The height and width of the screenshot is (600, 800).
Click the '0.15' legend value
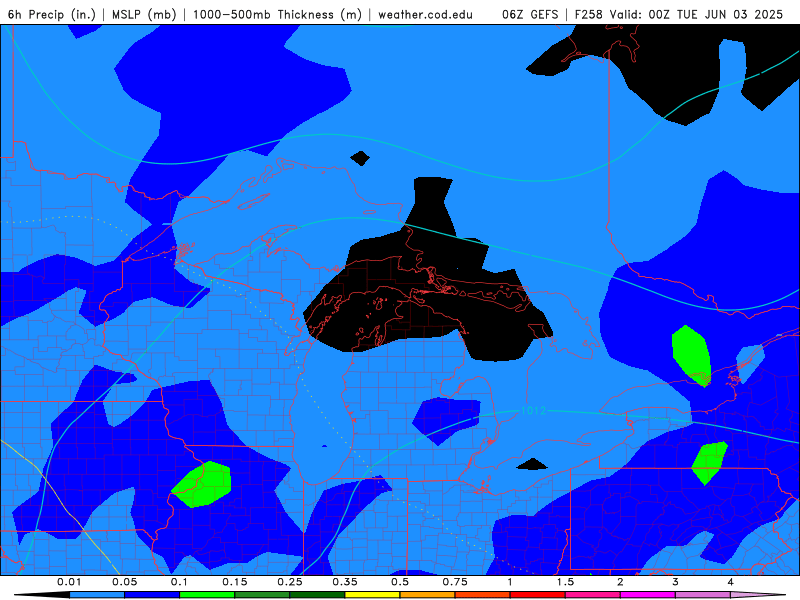[235, 582]
